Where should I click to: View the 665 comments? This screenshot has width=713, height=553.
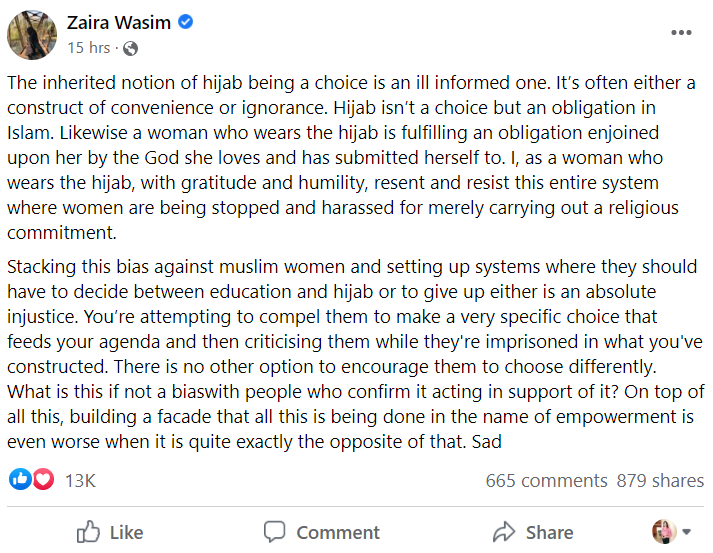click(x=546, y=481)
